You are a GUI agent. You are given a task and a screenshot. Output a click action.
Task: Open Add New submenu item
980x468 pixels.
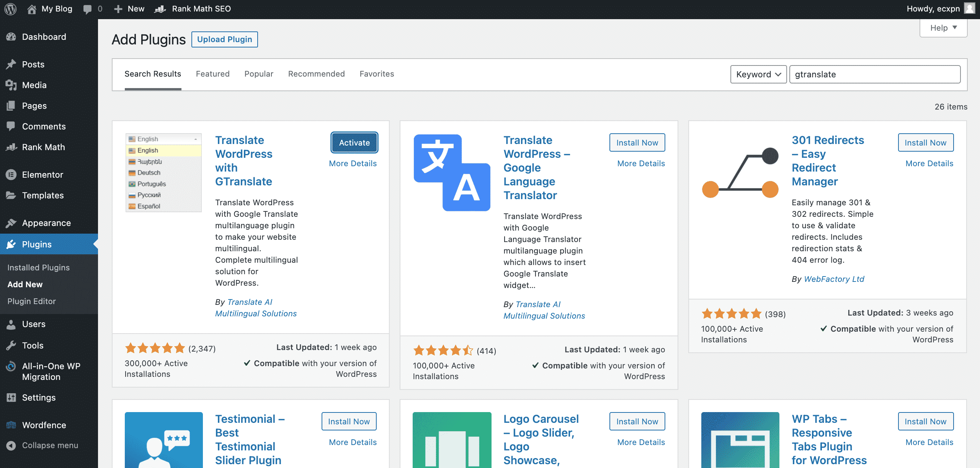[25, 285]
